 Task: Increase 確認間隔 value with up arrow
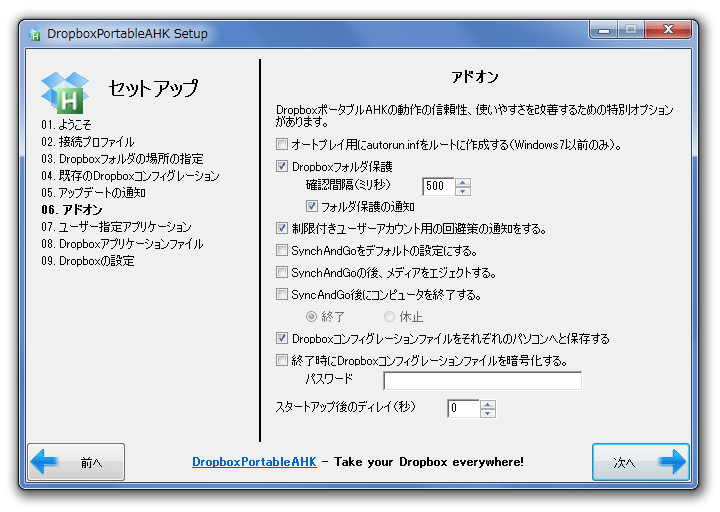(463, 182)
